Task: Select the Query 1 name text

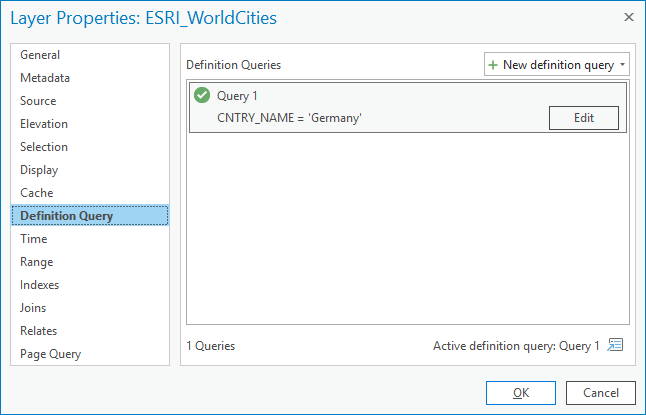Action: point(237,96)
